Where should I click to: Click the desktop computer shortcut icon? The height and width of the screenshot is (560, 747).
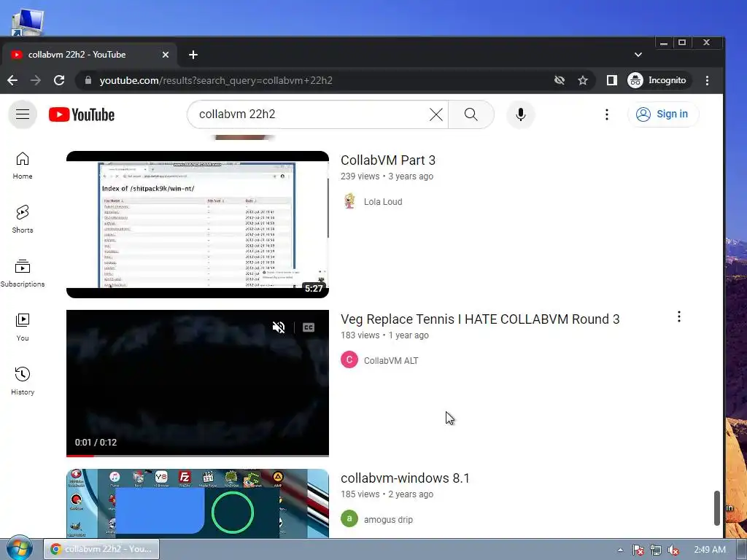pyautogui.click(x=28, y=22)
